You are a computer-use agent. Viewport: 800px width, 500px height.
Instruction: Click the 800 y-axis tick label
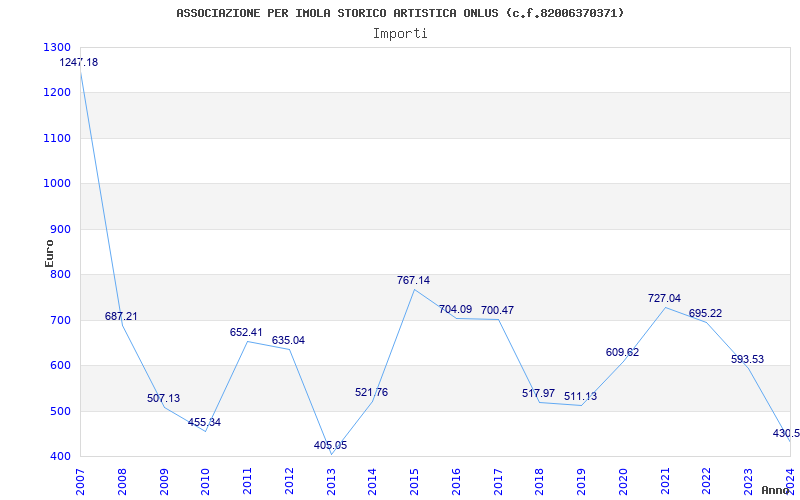[61, 275]
